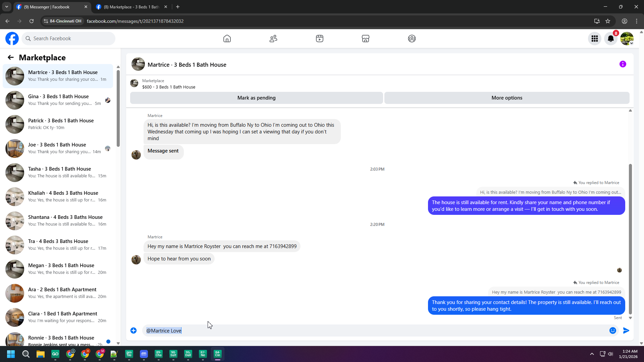Open the Facebook menu grid icon
Image resolution: width=644 pixels, height=362 pixels.
click(595, 39)
